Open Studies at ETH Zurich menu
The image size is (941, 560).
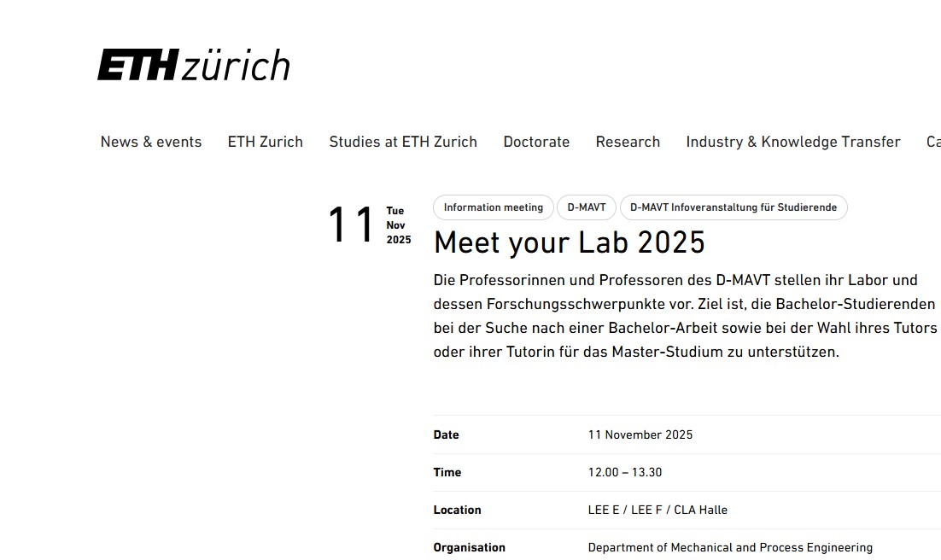(403, 142)
